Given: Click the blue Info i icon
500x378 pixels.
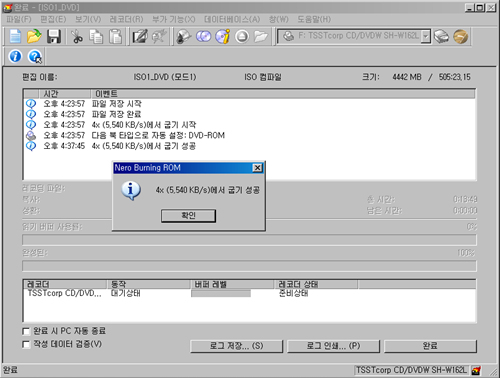Looking at the screenshot, I should pyautogui.click(x=15, y=56).
